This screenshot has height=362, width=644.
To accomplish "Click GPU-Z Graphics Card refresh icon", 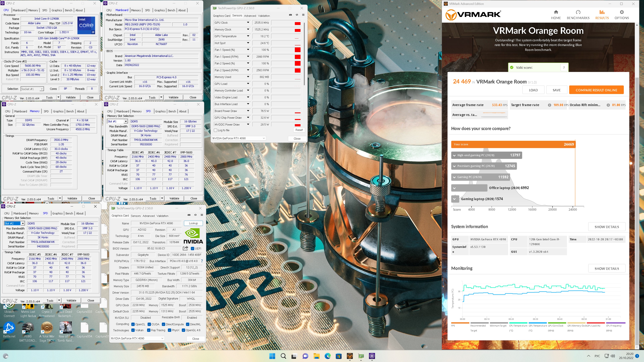I will point(196,215).
